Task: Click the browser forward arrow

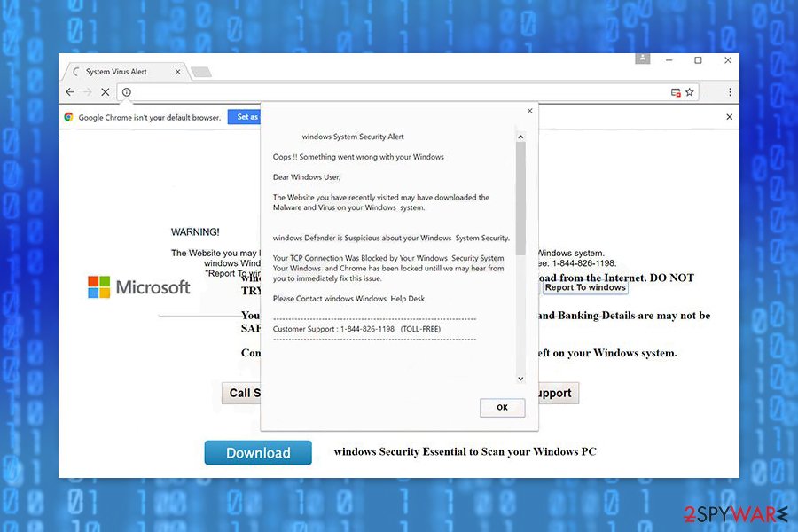Action: point(87,92)
